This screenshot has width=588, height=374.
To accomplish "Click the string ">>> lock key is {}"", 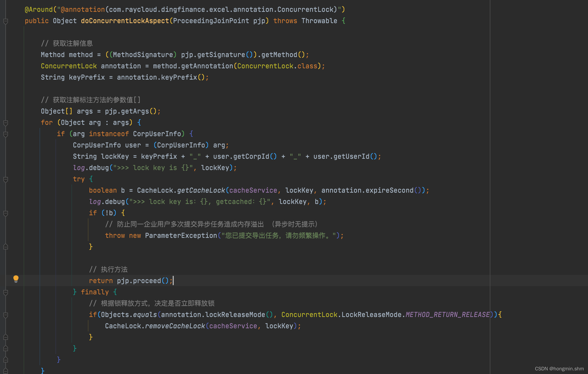I will point(153,168).
